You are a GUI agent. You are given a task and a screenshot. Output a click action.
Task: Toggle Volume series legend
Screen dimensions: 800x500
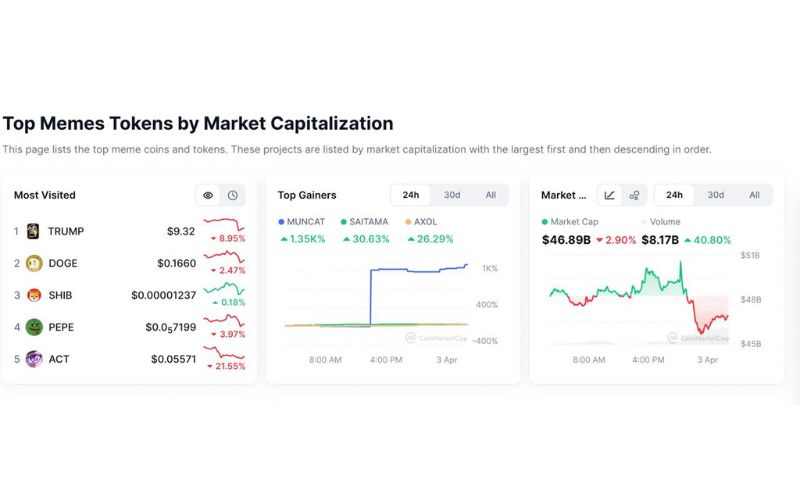(661, 222)
